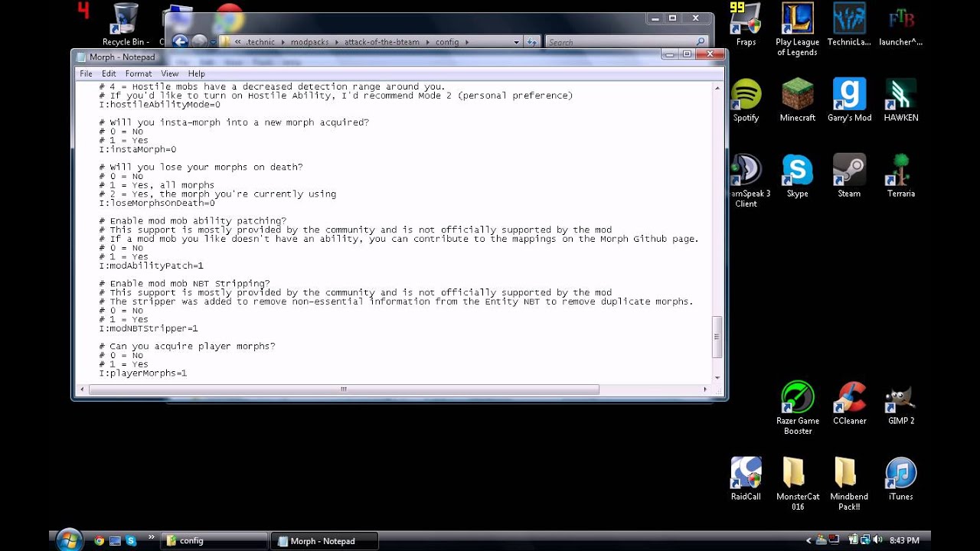Click the line I:loseMorphsOnDeath=0
The image size is (980, 551).
157,203
